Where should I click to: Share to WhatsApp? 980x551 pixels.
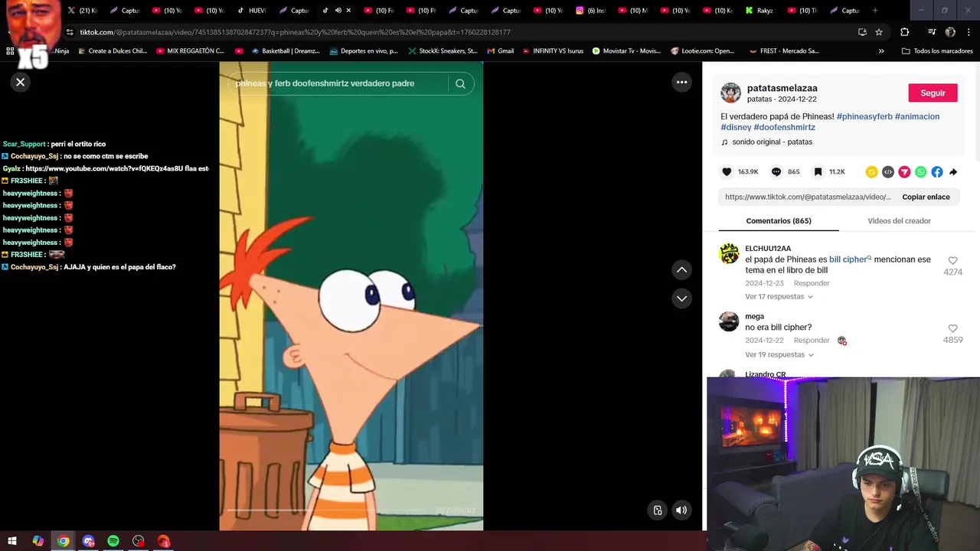pos(920,172)
